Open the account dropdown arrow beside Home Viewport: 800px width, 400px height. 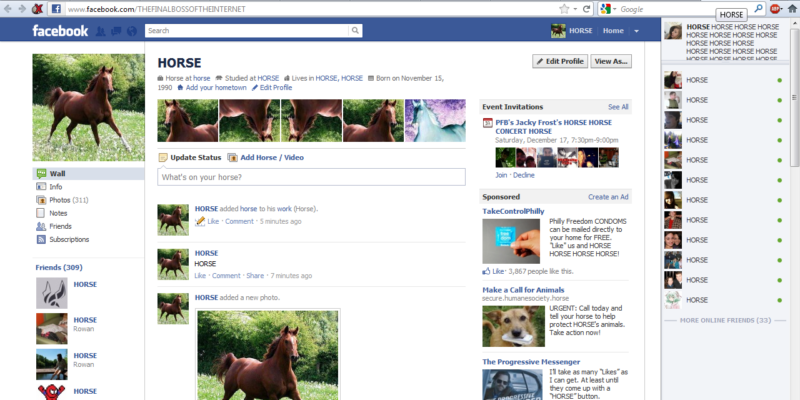pos(634,31)
